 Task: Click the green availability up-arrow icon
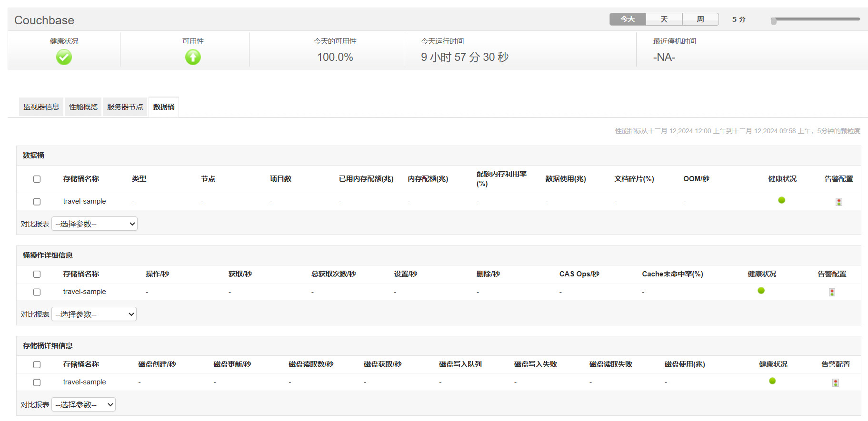[x=193, y=57]
